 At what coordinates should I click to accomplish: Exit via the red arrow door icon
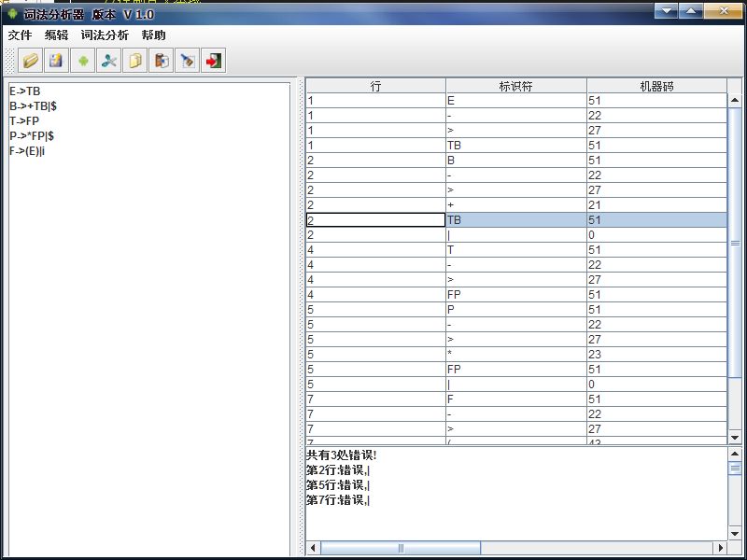(214, 61)
